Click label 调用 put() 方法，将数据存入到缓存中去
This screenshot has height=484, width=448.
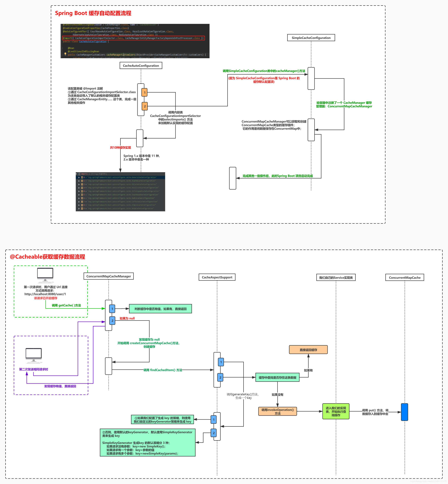pyautogui.click(x=375, y=412)
